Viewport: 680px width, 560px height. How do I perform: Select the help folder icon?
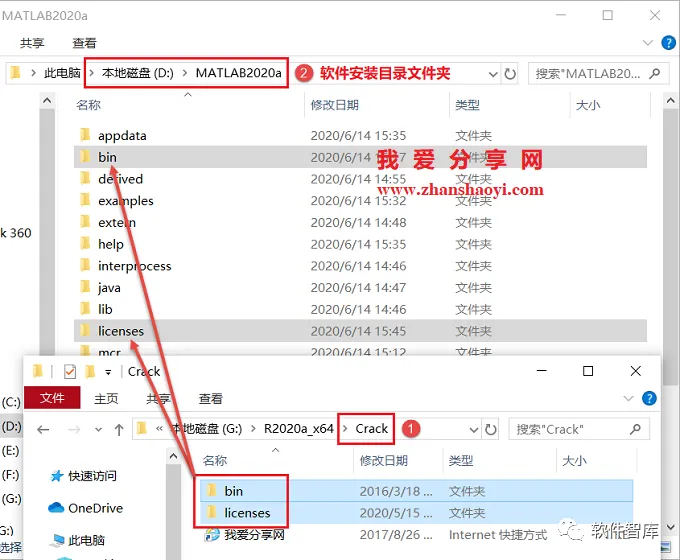(x=85, y=243)
